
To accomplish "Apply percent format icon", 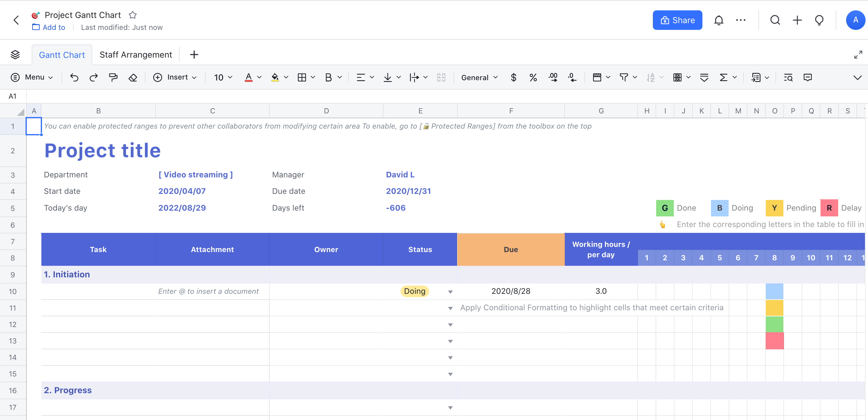I will 533,77.
